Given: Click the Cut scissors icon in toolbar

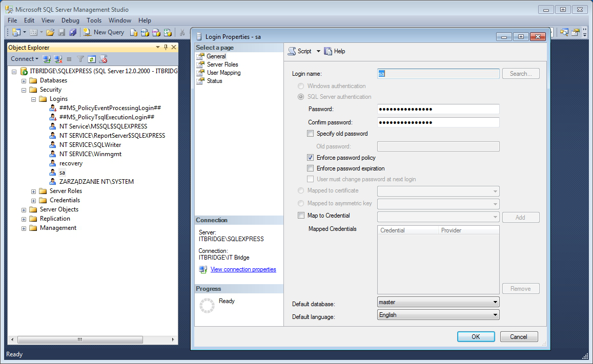Looking at the screenshot, I should [182, 32].
